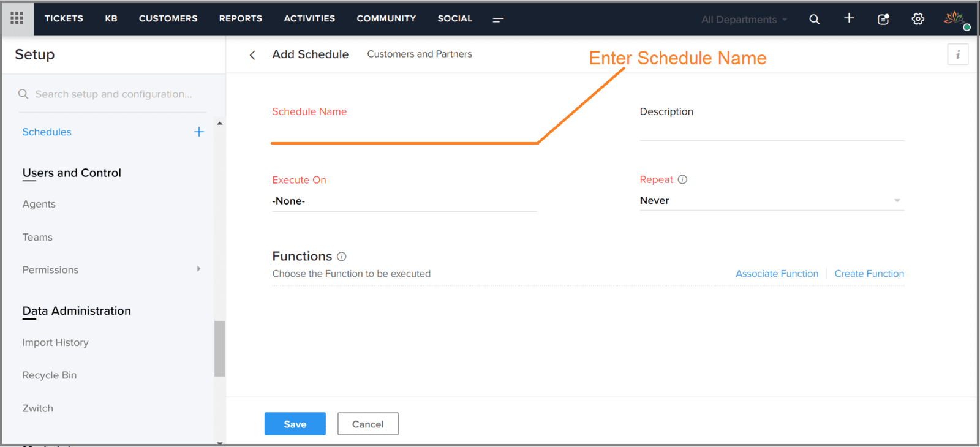Click the Schedule Name input field

(x=404, y=132)
